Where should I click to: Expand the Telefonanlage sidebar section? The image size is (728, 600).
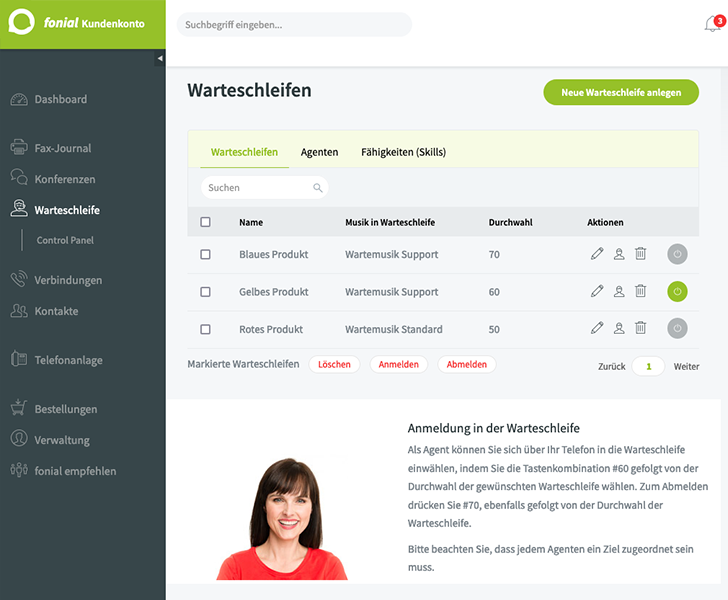pyautogui.click(x=68, y=360)
